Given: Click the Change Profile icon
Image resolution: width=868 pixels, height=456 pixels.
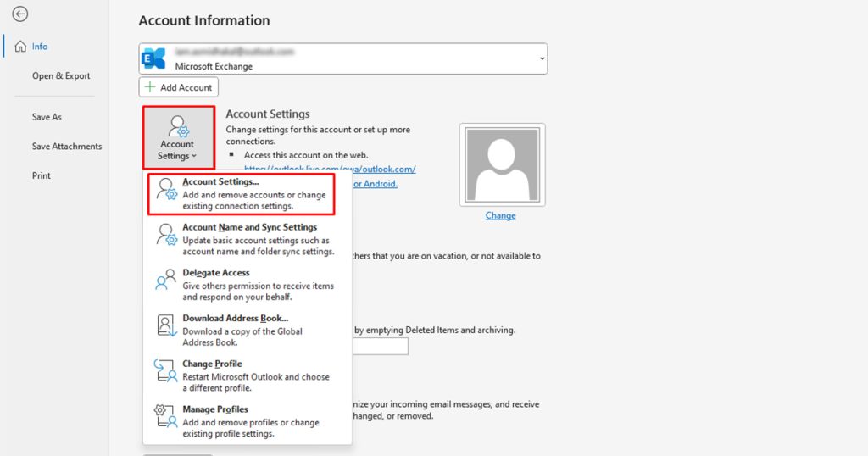Looking at the screenshot, I should (166, 370).
